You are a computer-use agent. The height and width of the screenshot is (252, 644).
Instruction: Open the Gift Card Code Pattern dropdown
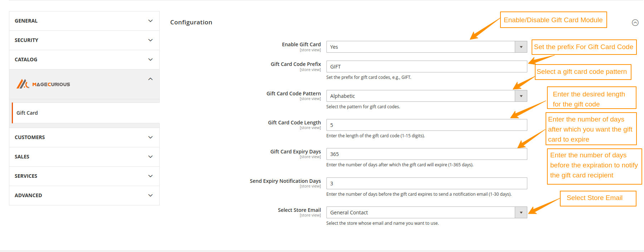click(x=521, y=96)
